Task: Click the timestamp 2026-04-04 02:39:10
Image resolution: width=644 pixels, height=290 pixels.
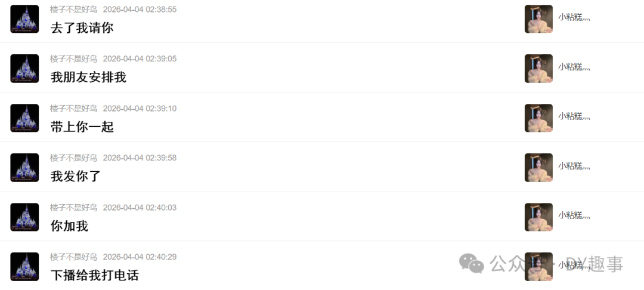Action: coord(140,109)
